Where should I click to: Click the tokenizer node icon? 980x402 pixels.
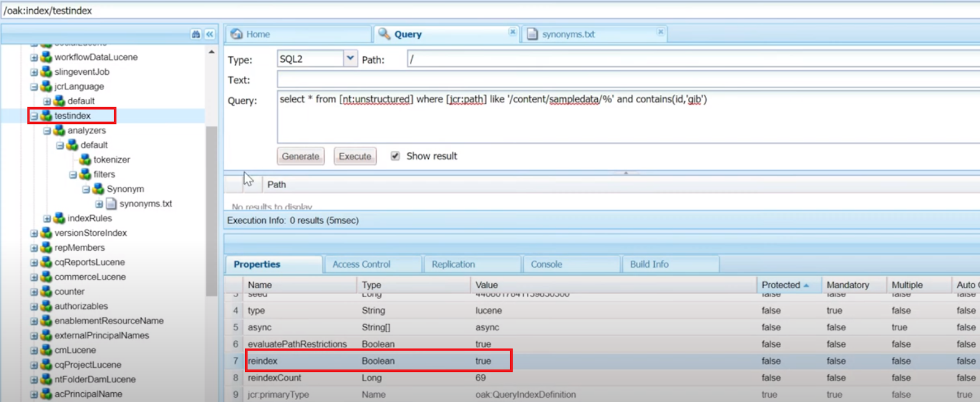(x=85, y=159)
